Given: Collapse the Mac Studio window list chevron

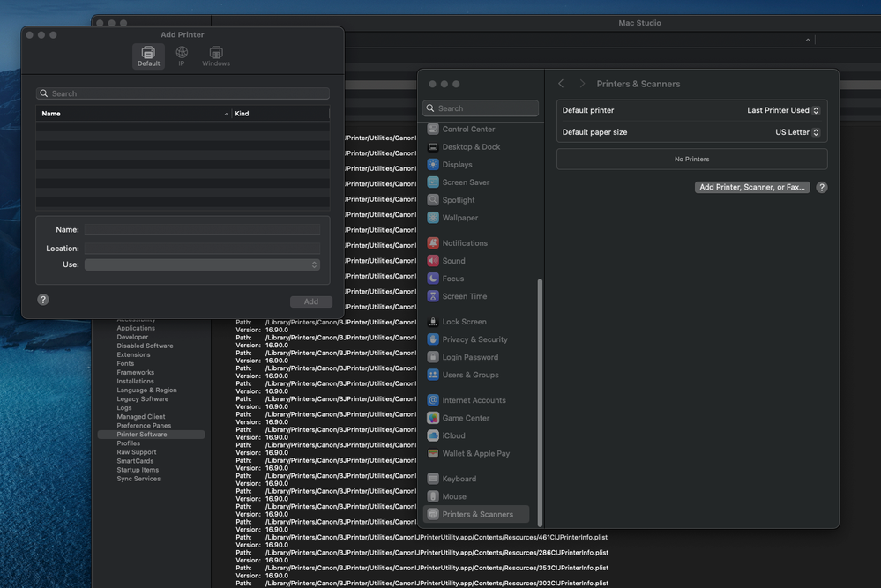Looking at the screenshot, I should coord(808,40).
